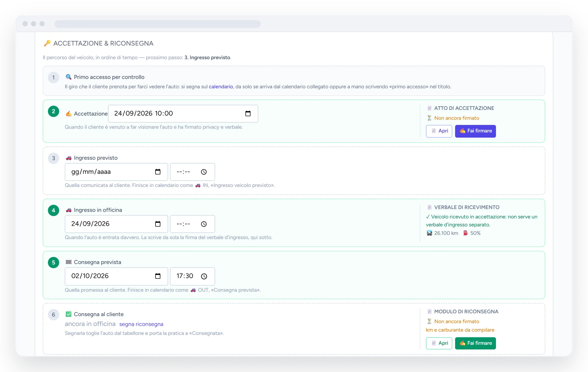Open the Atto di accettazione with Apri
Viewport: 588px width, 372px height.
tap(439, 131)
